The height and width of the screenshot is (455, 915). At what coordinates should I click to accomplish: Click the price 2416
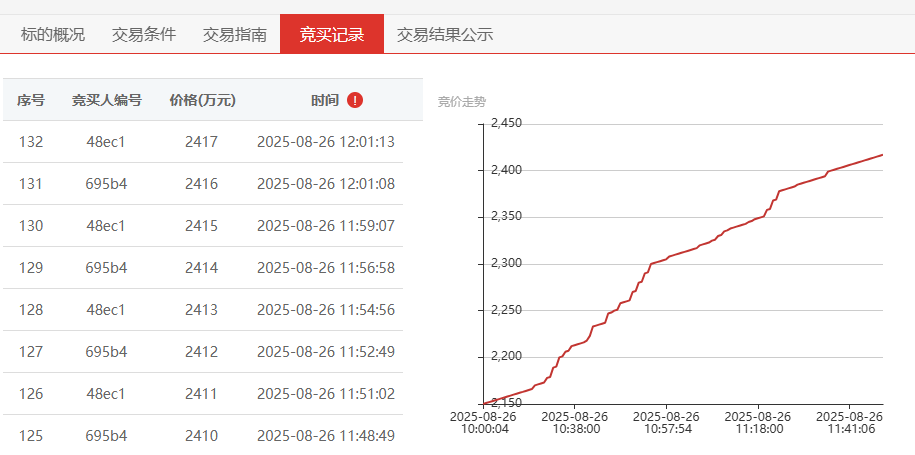(202, 184)
